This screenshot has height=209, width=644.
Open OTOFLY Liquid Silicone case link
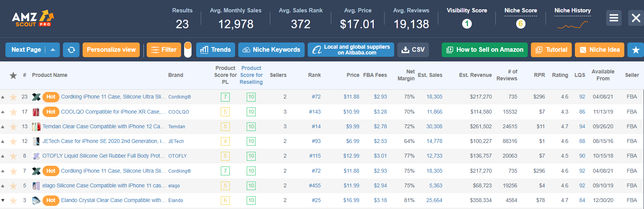click(x=104, y=156)
